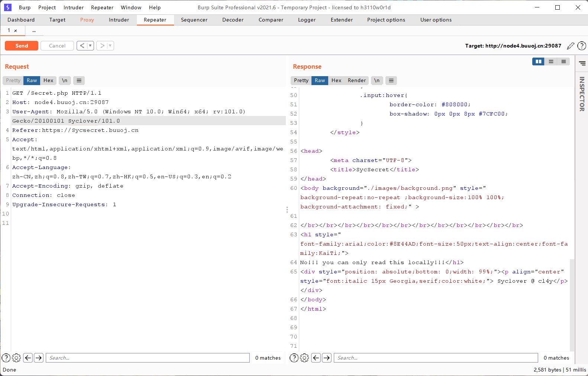The image size is (588, 376).
Task: Switch to the Decoder tab
Action: (x=233, y=20)
